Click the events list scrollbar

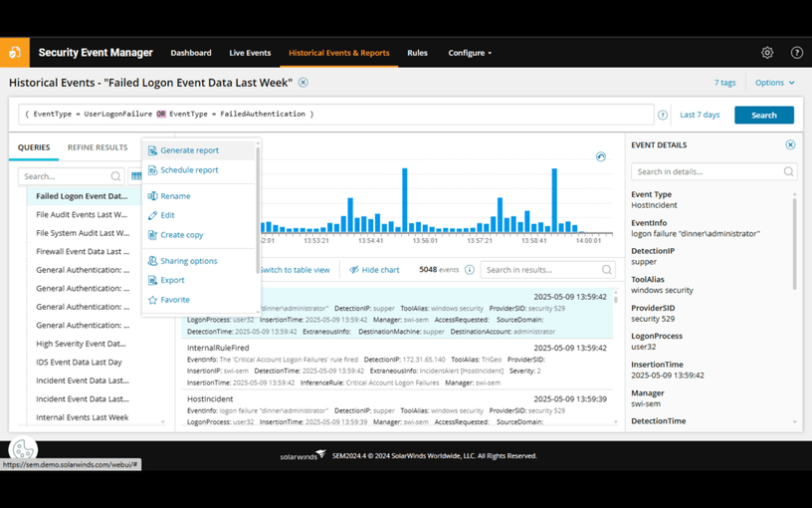click(616, 299)
